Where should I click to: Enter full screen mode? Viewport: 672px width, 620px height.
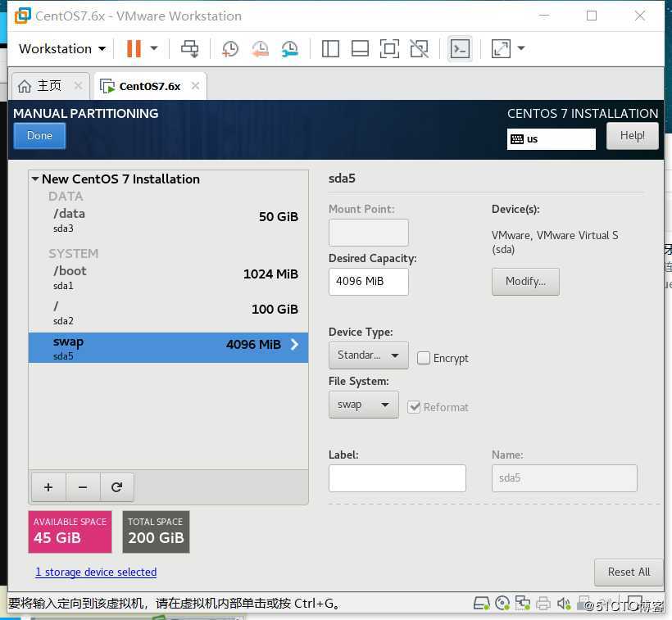pyautogui.click(x=389, y=48)
